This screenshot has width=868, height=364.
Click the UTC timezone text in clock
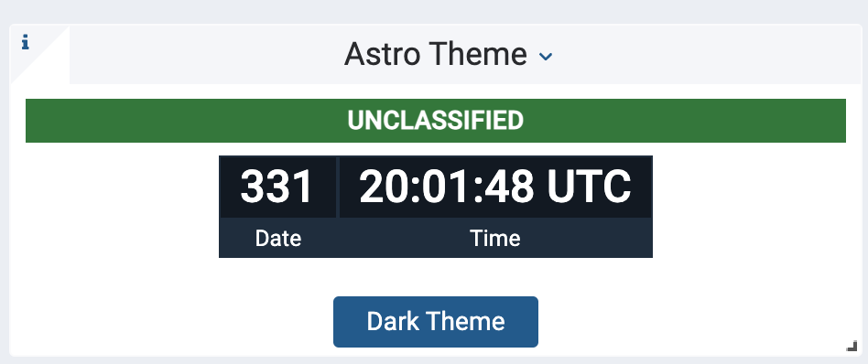[x=589, y=187]
